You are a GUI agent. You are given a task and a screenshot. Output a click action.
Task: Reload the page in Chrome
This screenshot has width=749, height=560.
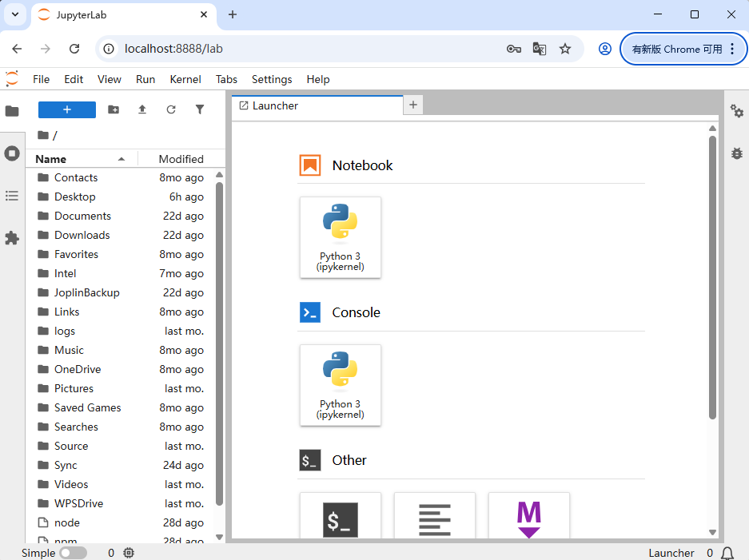point(74,49)
